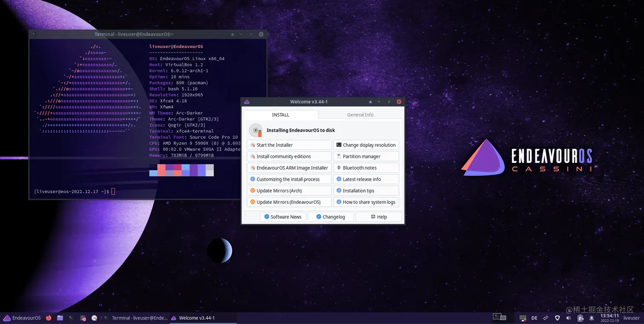Open the workspace switcher beside the tray

point(498,317)
